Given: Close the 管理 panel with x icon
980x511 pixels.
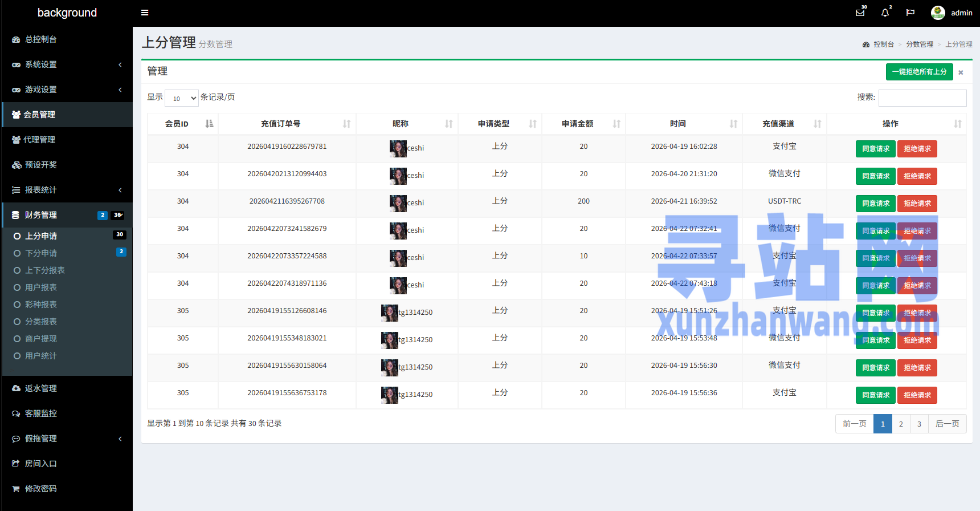Looking at the screenshot, I should coord(961,72).
